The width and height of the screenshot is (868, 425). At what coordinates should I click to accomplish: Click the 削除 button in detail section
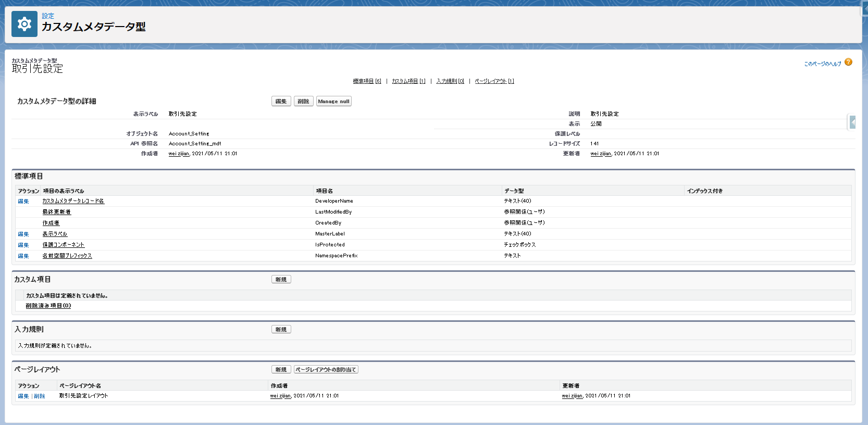304,101
